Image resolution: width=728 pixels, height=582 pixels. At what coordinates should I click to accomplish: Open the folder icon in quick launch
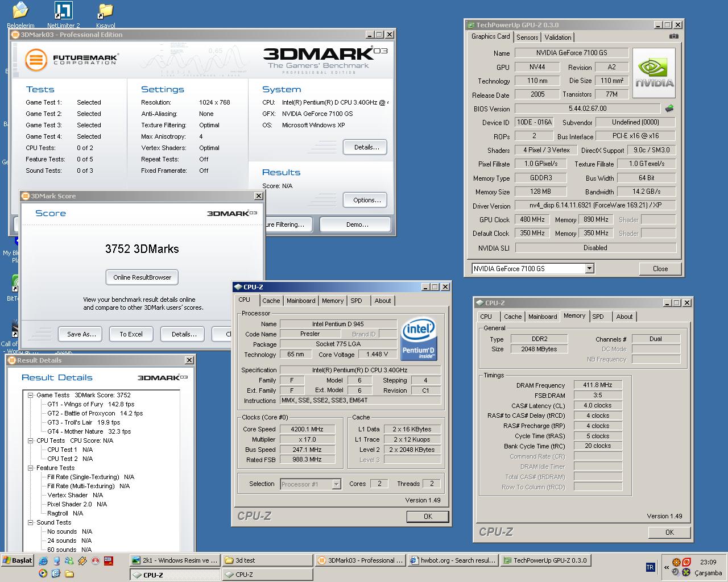coord(69,574)
